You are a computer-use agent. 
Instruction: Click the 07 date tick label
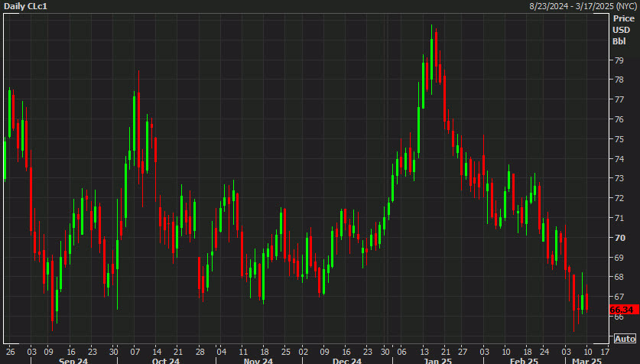tap(135, 351)
